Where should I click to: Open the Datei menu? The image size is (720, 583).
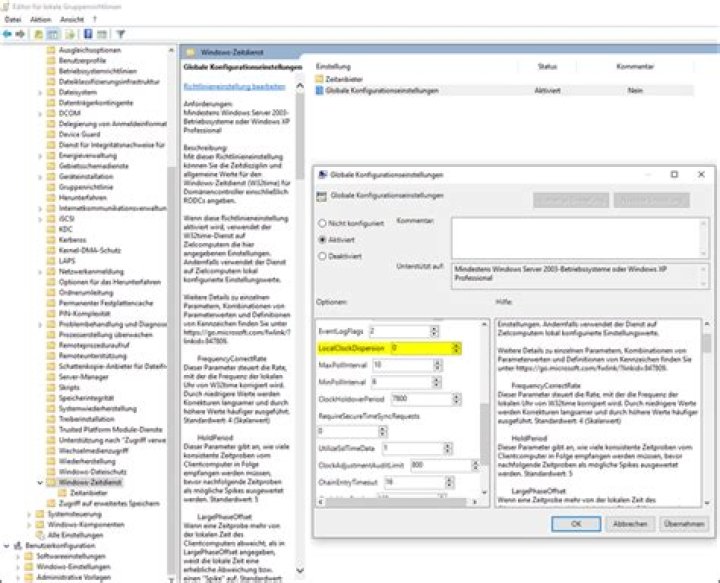(x=13, y=19)
